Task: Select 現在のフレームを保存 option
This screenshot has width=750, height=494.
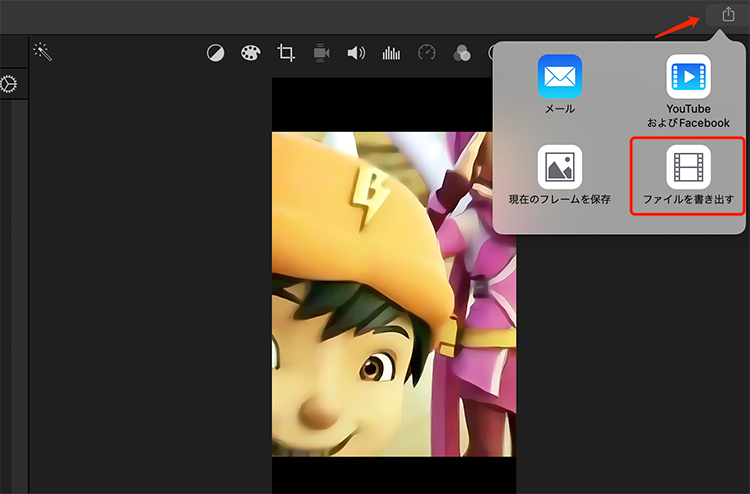Action: pyautogui.click(x=560, y=175)
